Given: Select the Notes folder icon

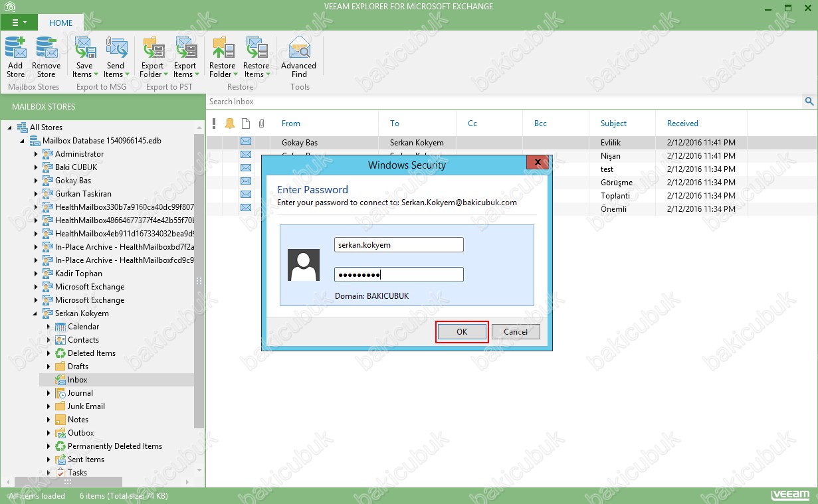Looking at the screenshot, I should click(60, 420).
